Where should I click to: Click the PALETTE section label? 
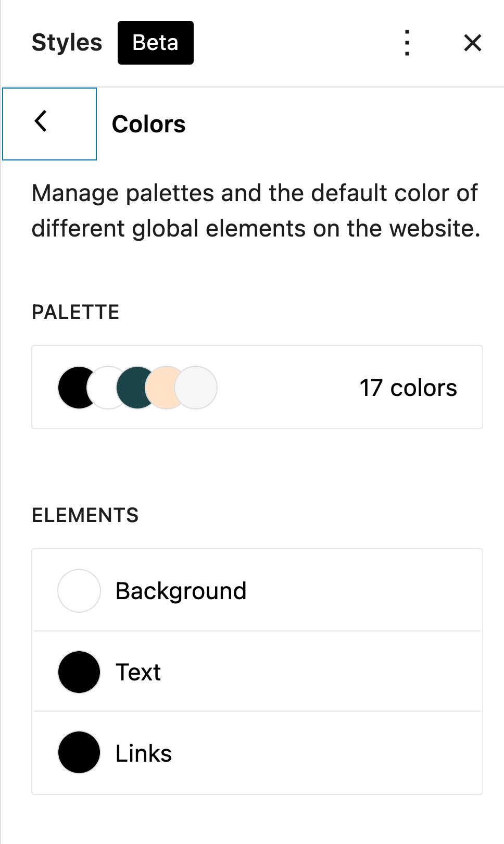(x=75, y=312)
